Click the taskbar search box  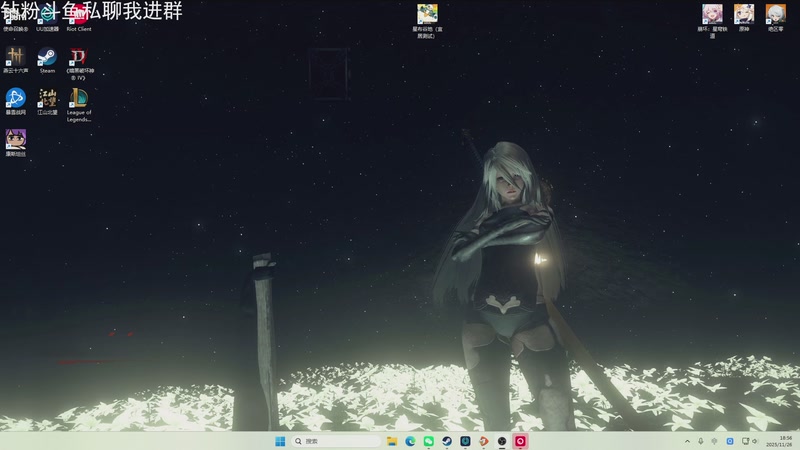pos(337,441)
